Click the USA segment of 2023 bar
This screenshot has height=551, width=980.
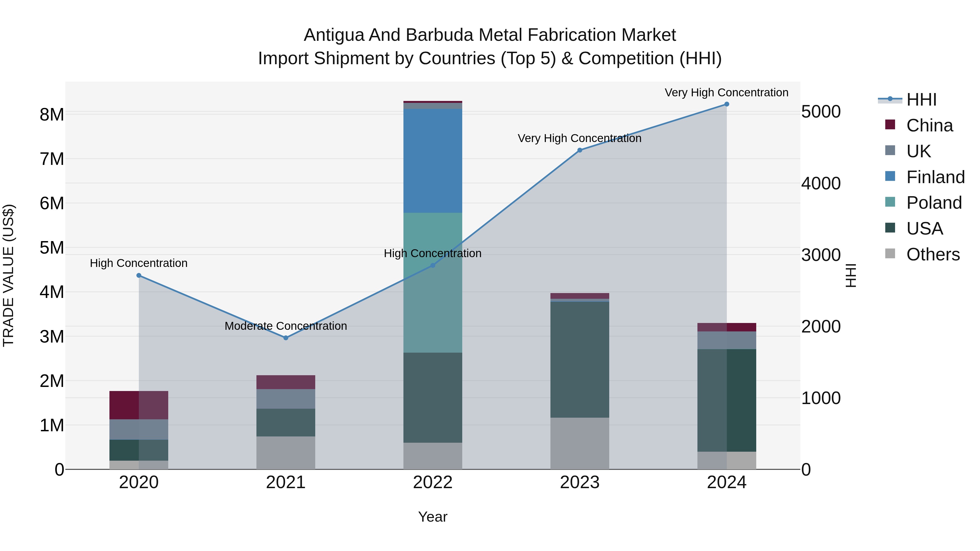point(580,360)
